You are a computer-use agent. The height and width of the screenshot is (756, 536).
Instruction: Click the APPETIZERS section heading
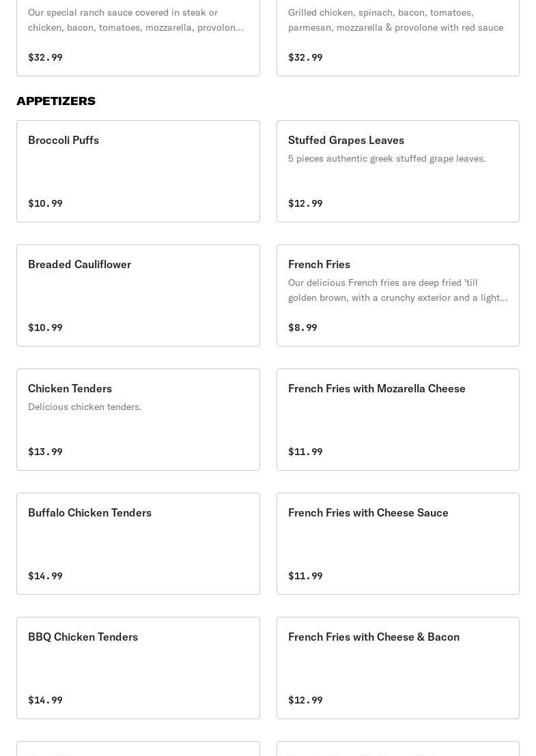point(56,101)
